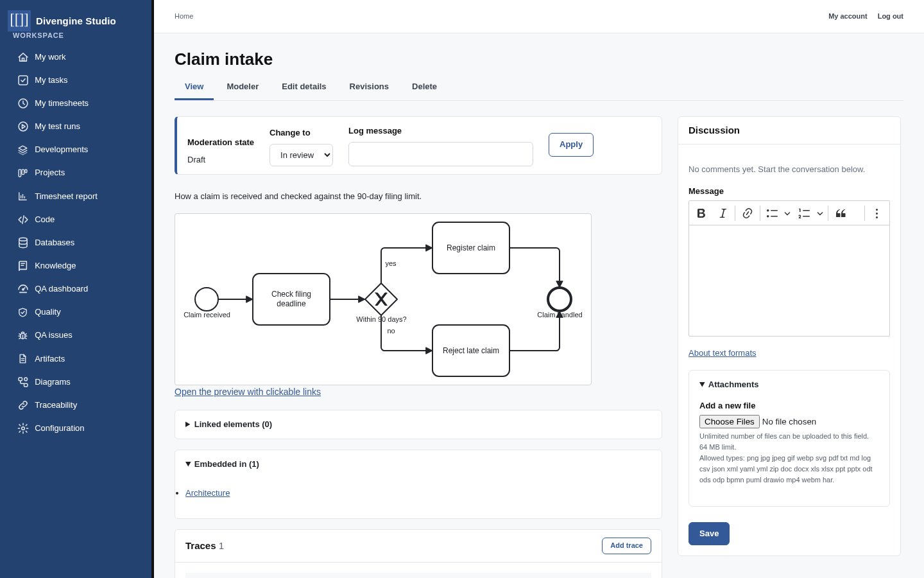Collapse Embedded in (1) section
This screenshot has width=924, height=578.
point(222,464)
